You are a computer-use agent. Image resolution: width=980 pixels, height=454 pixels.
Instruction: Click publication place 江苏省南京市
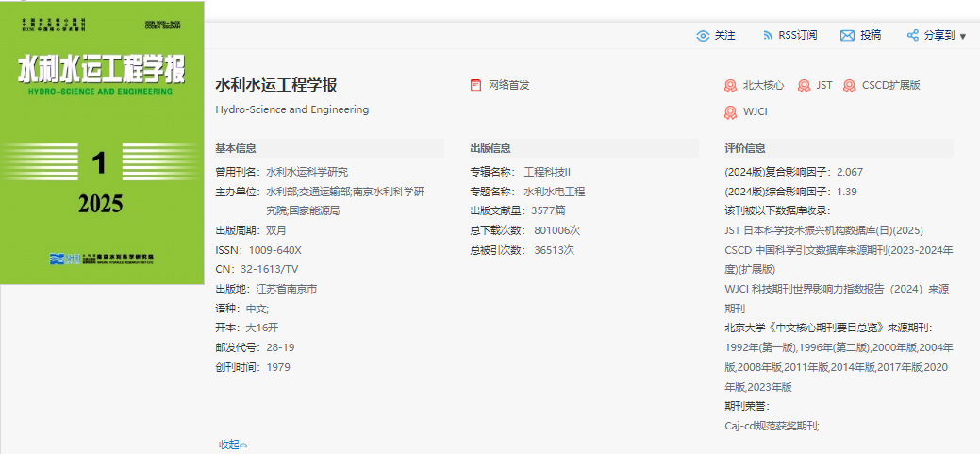tap(286, 289)
